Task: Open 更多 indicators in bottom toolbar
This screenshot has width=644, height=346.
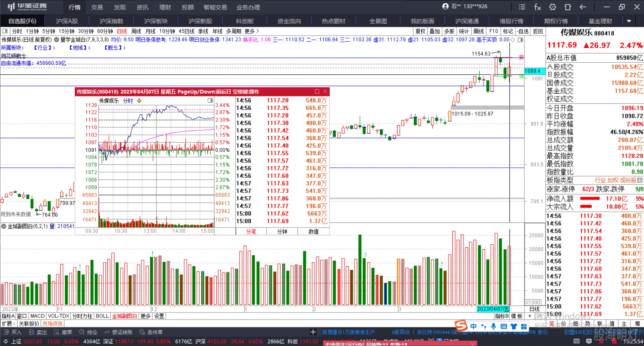Action: coord(146,316)
